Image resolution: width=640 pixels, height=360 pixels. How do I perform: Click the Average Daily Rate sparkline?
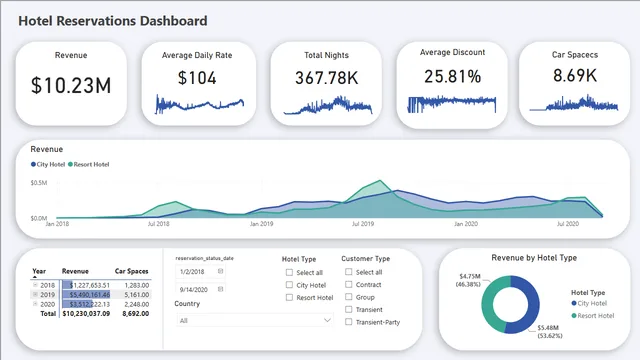(x=200, y=104)
